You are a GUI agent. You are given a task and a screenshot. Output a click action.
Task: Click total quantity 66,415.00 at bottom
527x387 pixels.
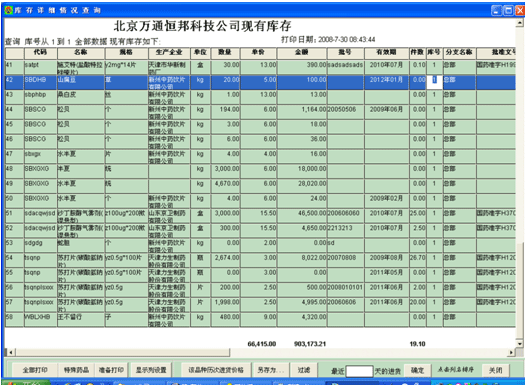coord(261,344)
